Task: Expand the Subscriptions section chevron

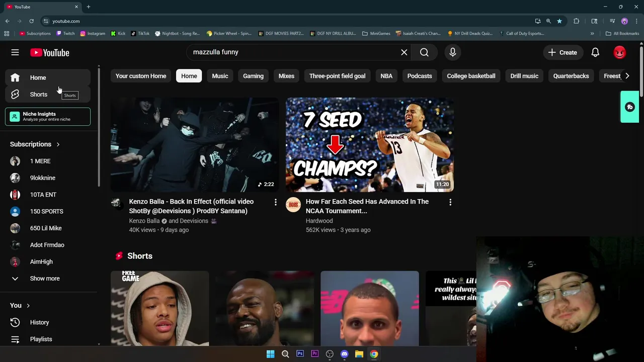Action: click(x=58, y=144)
